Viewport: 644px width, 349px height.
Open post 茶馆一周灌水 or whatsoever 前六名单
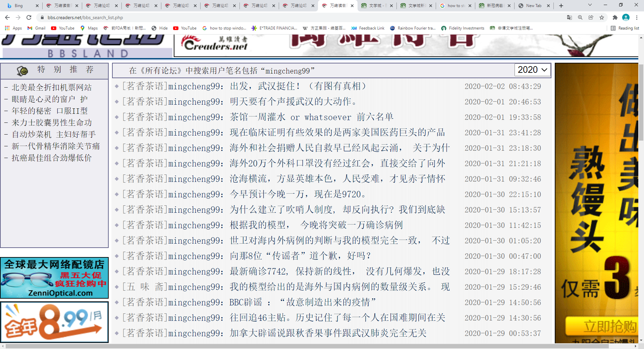(312, 117)
